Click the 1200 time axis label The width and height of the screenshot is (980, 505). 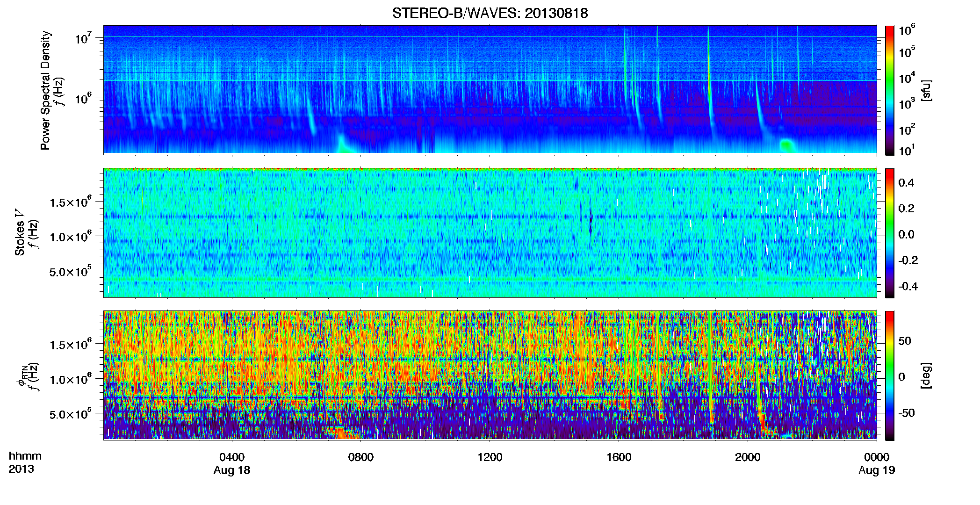click(490, 457)
